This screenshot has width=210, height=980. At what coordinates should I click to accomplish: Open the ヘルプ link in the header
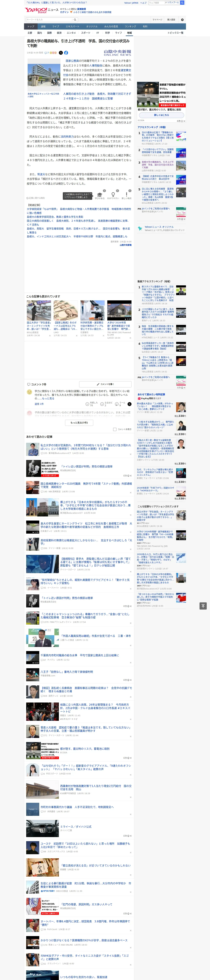pyautogui.click(x=143, y=3)
